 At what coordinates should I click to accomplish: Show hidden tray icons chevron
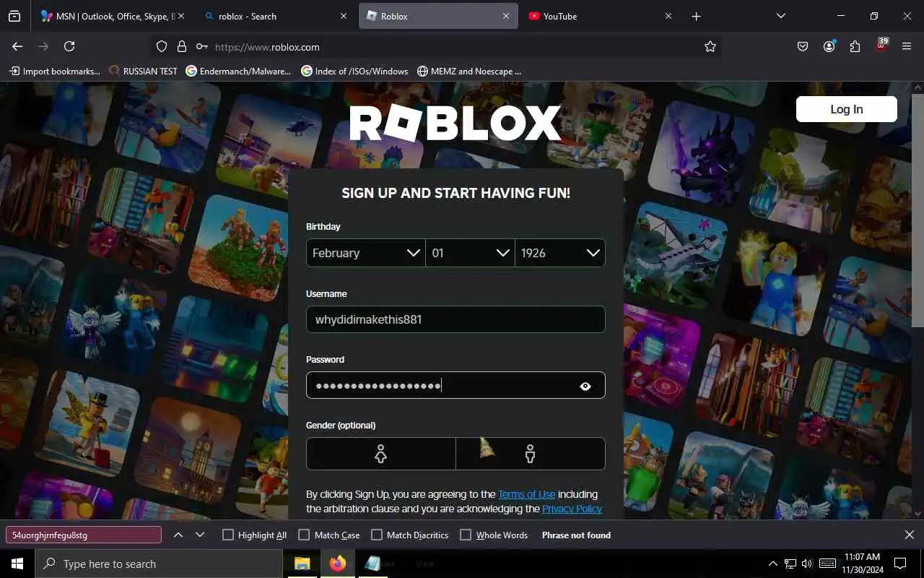click(772, 564)
